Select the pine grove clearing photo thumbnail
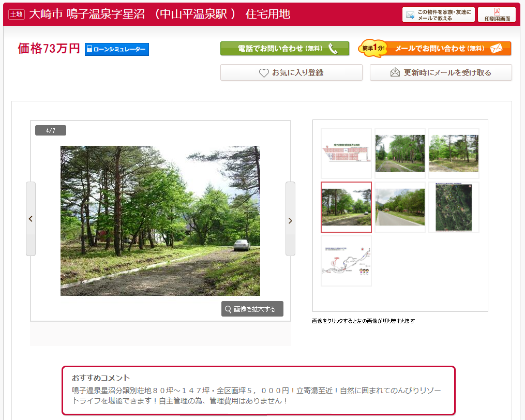This screenshot has height=420, width=525. click(454, 153)
